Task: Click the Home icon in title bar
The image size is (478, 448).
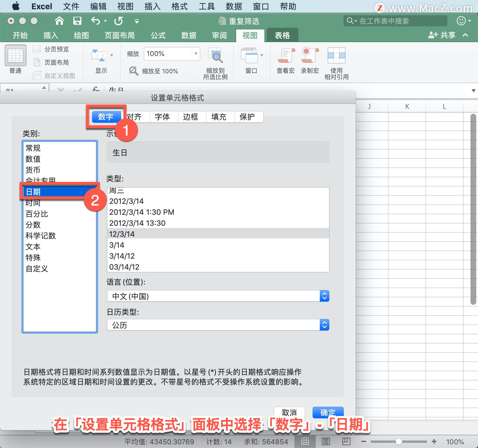Action: (59, 21)
